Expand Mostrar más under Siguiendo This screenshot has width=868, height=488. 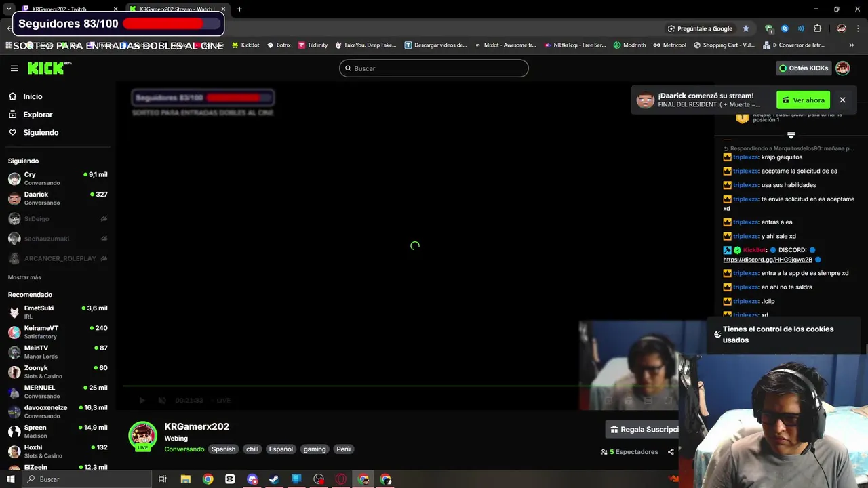(24, 277)
